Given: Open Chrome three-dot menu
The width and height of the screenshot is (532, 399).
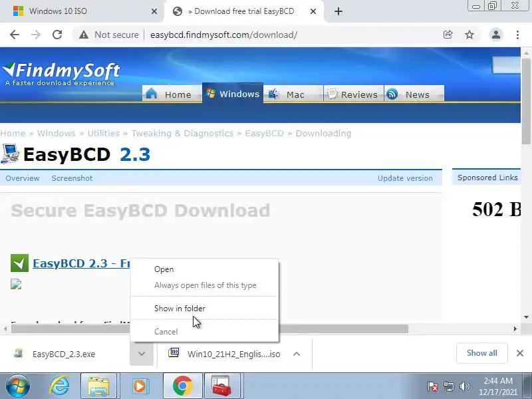Looking at the screenshot, I should pos(517,35).
